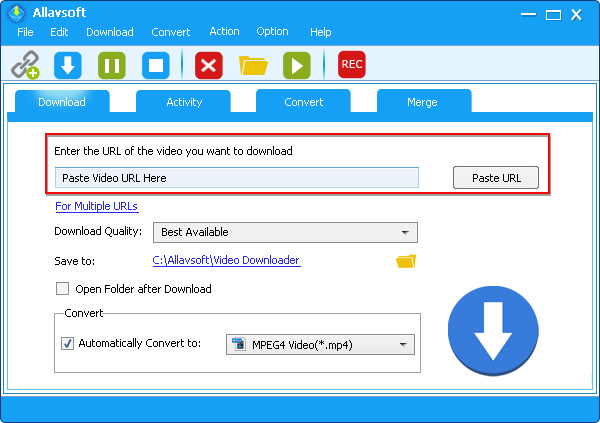Start recording with the red REC icon
Viewport: 600px width, 423px height.
[352, 64]
